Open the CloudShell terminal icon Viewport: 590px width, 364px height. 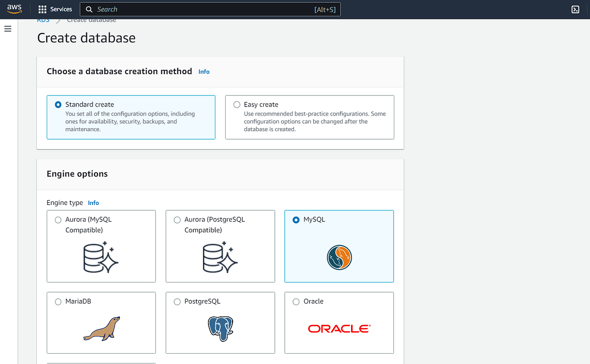click(x=574, y=9)
